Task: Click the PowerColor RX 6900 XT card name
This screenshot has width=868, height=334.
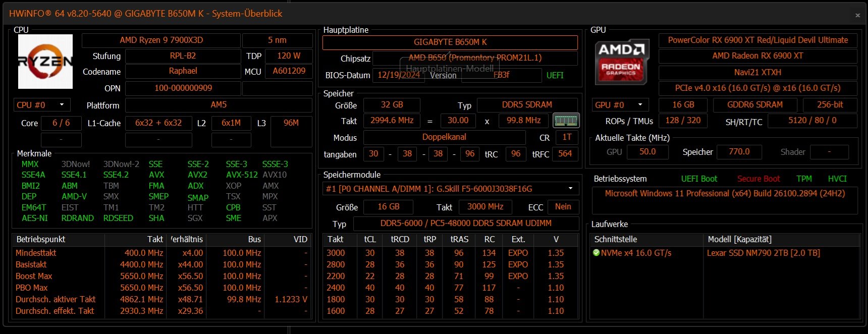Action: click(x=757, y=40)
